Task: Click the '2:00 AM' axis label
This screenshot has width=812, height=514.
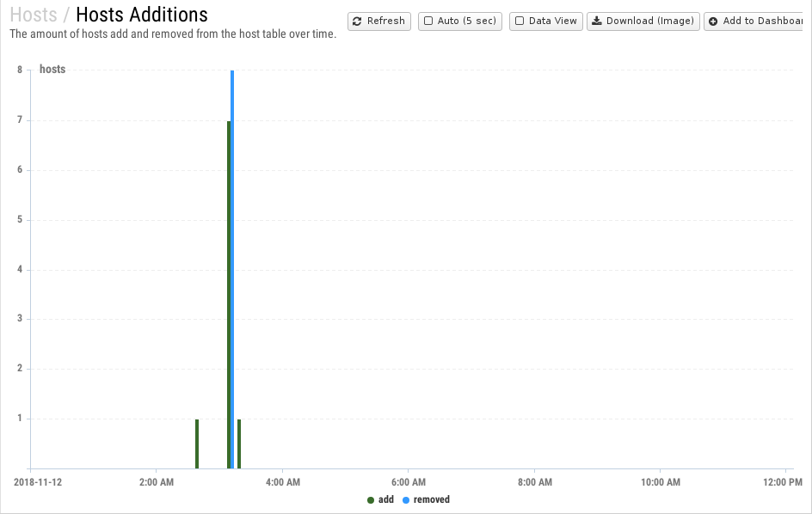Action: 157,482
